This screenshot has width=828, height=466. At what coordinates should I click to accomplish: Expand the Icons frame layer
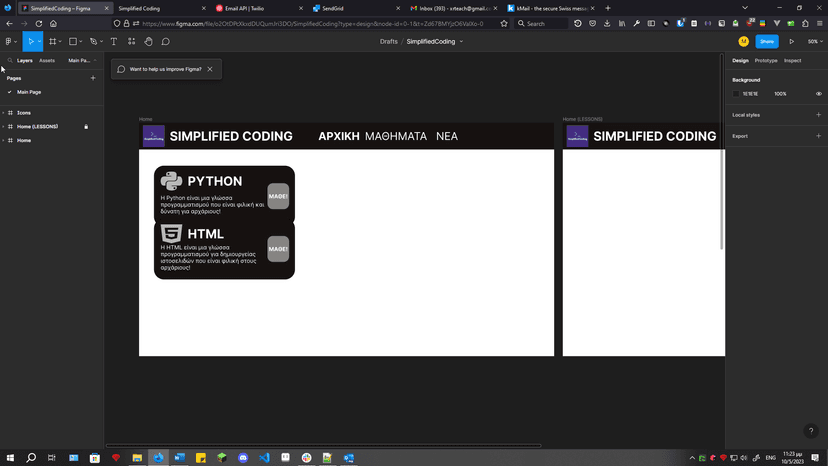4,113
